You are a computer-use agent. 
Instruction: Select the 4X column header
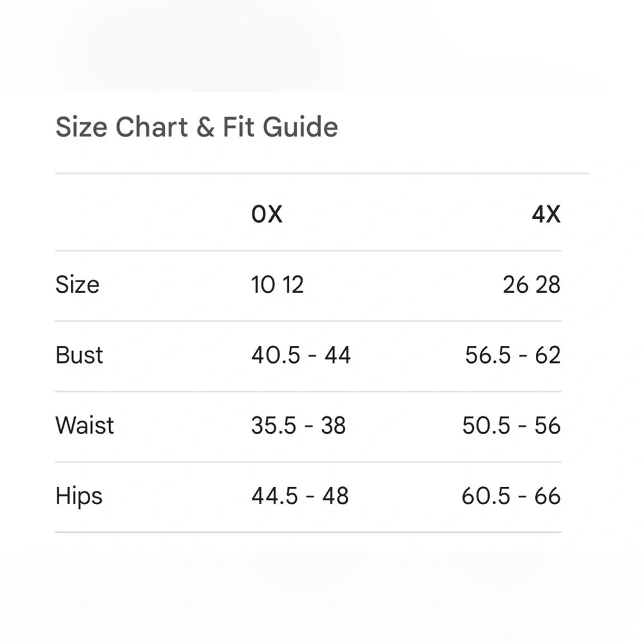coord(546,214)
